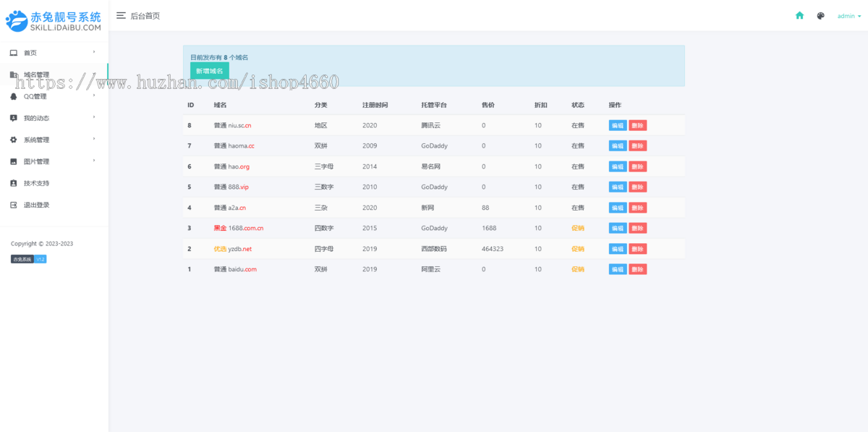Viewport: 868px width, 432px height.
Task: Select the 后台首页 menu item
Action: [x=145, y=14]
